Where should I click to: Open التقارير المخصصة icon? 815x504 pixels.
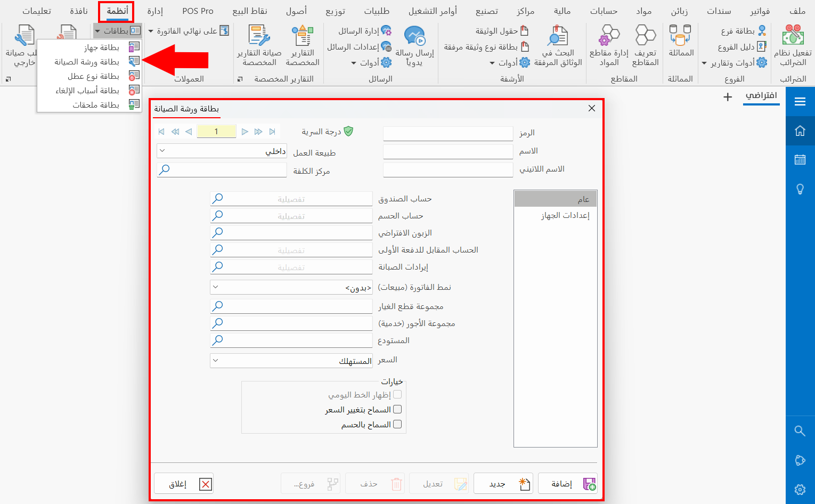point(303,46)
